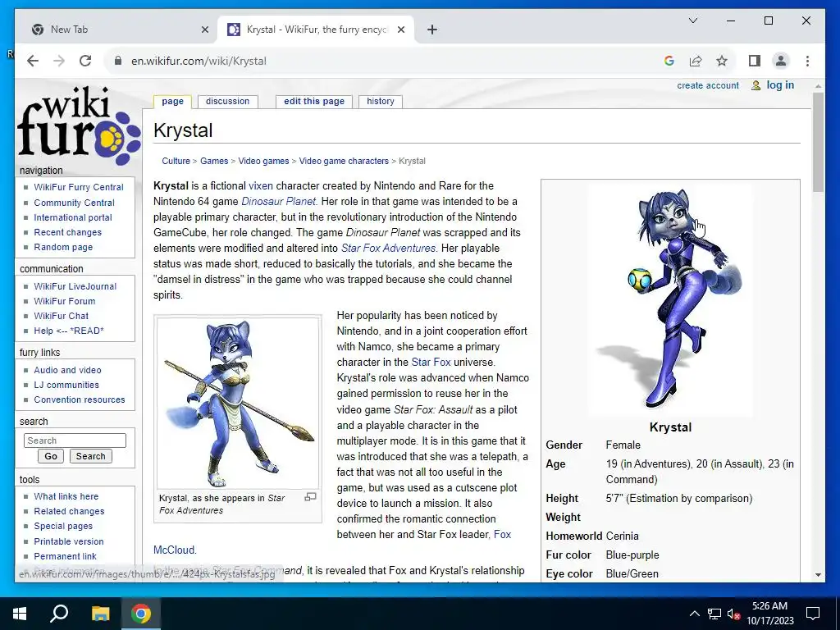Click the Krystal infobox image
The height and width of the screenshot is (630, 840).
pyautogui.click(x=670, y=300)
